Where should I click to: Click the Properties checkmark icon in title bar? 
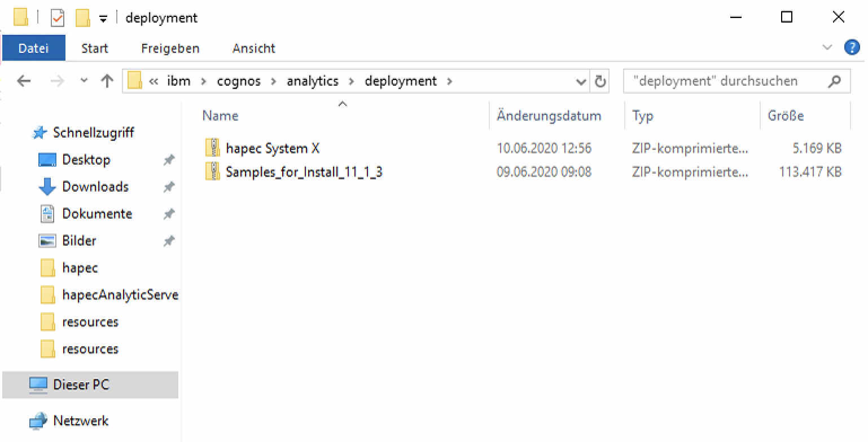coord(58,18)
